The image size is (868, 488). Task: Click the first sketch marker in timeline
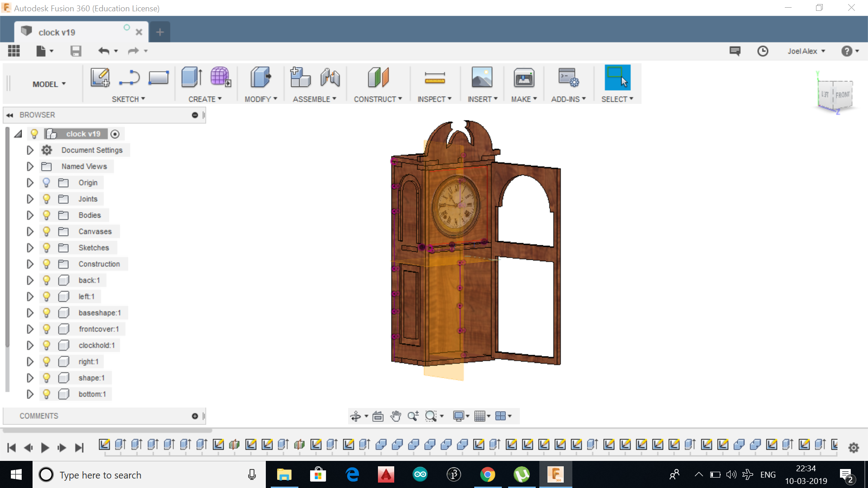[x=104, y=445]
